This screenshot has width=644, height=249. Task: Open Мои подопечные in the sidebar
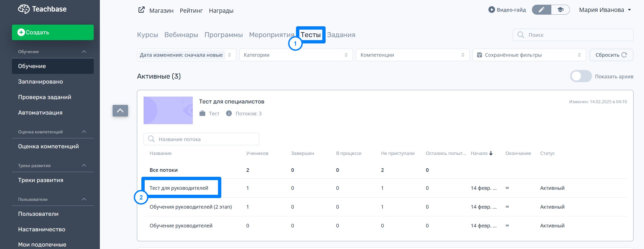42,245
